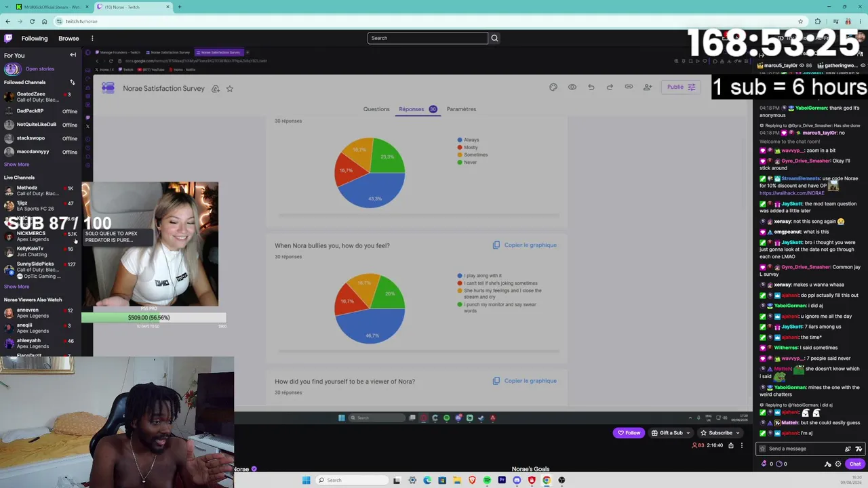The height and width of the screenshot is (488, 868).
Task: Click the Google Forms document logo
Action: click(108, 88)
